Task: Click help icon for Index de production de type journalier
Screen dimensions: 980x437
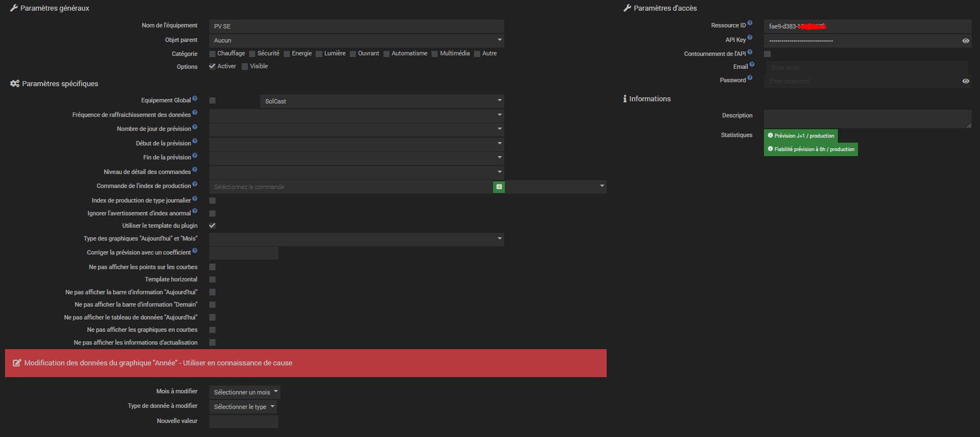Action: point(195,199)
